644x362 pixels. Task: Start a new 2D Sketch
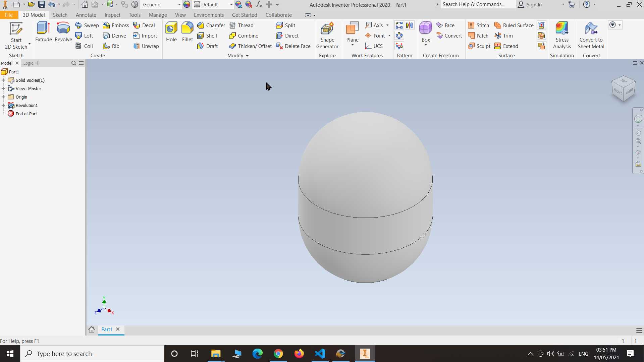pyautogui.click(x=16, y=36)
